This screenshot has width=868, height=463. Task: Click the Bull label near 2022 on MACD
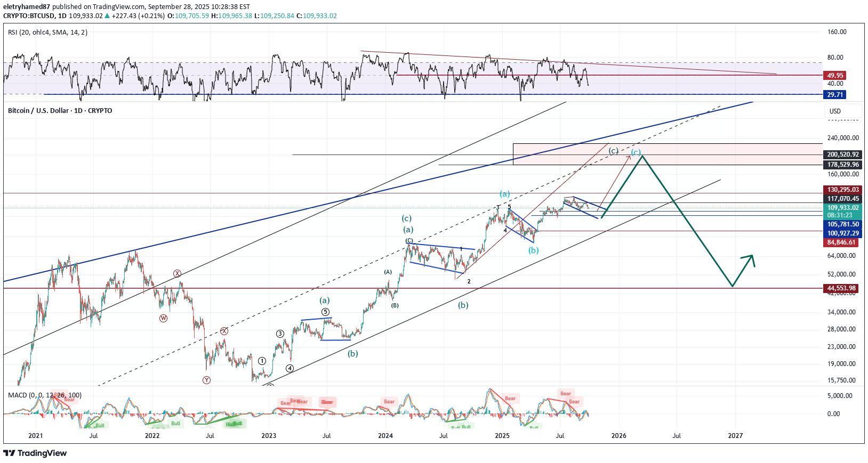point(175,424)
